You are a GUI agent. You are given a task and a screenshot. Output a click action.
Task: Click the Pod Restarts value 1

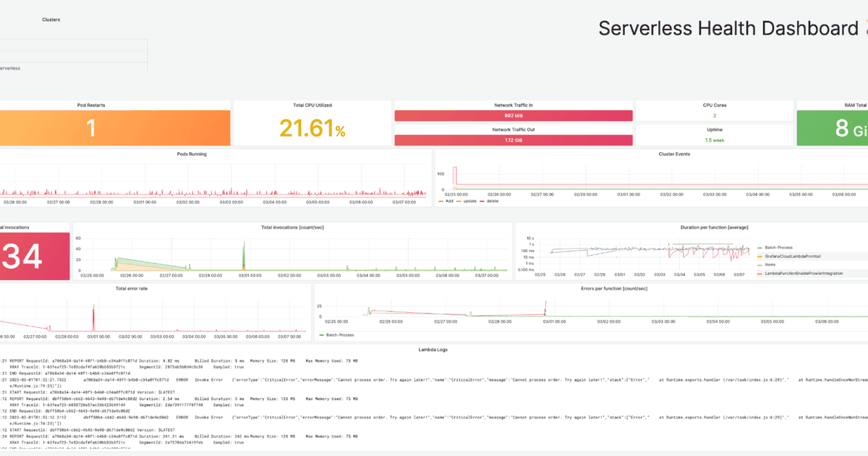point(91,129)
